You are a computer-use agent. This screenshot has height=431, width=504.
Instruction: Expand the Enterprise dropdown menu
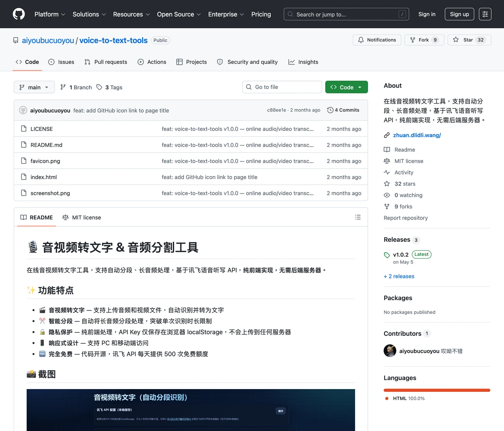click(226, 14)
